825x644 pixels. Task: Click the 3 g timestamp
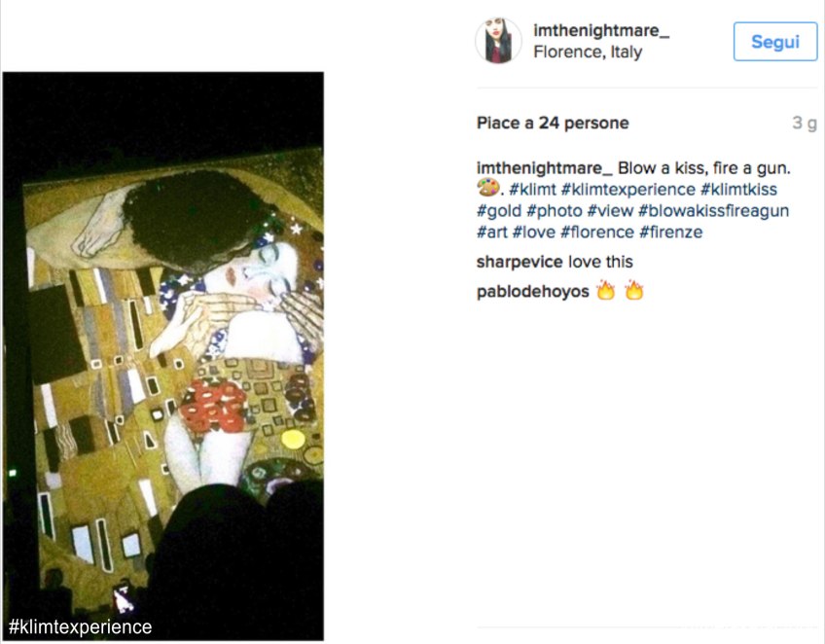805,124
